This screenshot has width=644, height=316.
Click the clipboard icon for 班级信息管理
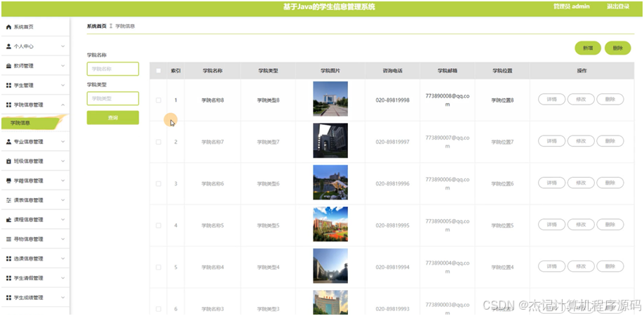(8, 161)
